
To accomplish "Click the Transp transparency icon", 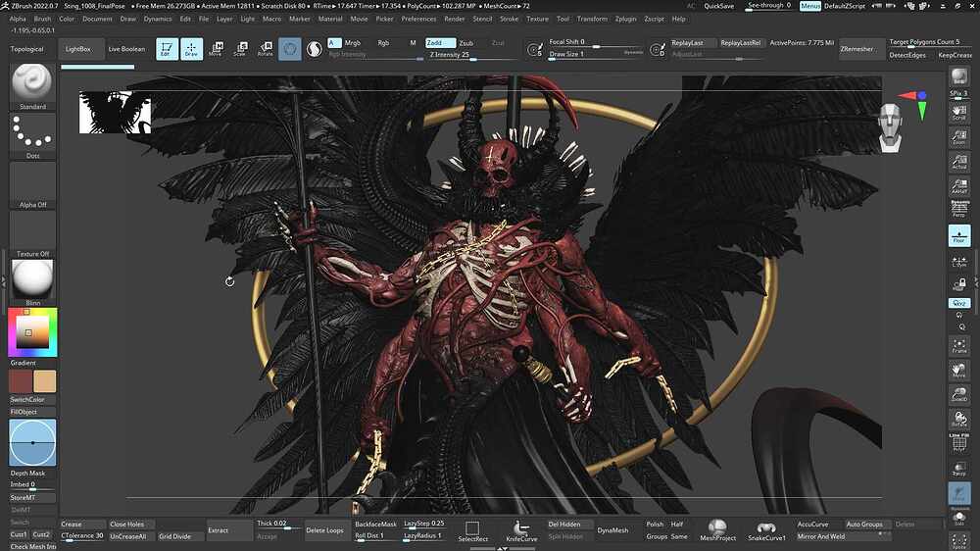I will click(x=958, y=468).
